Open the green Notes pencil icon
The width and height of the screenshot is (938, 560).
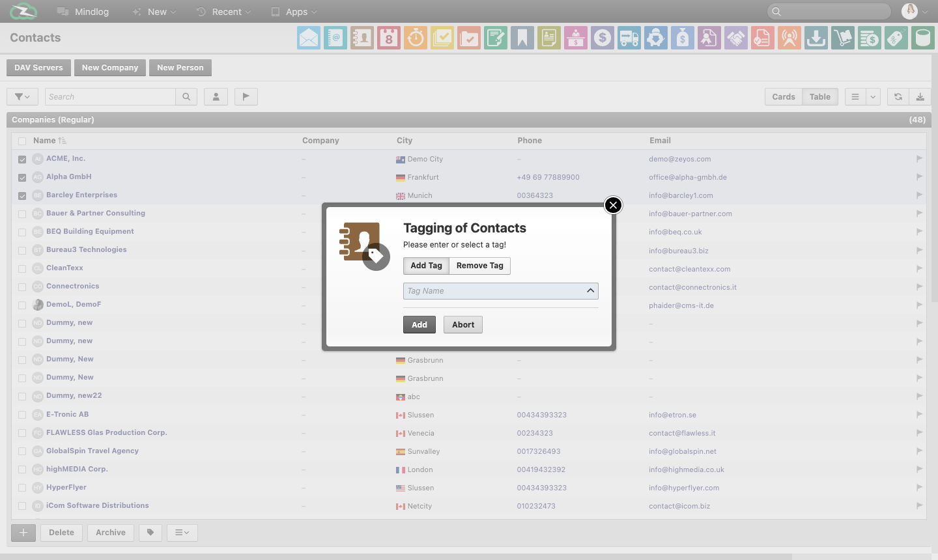pos(496,38)
